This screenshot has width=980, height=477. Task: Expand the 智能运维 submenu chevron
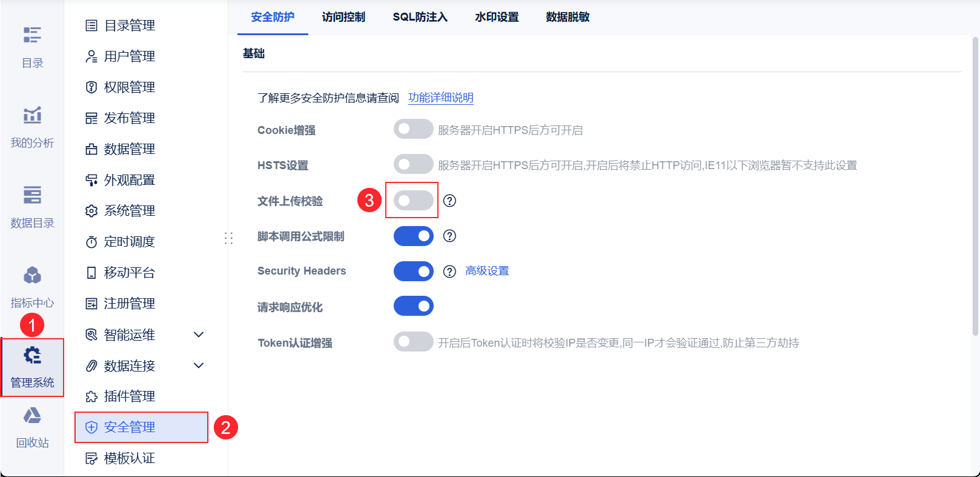(x=199, y=335)
